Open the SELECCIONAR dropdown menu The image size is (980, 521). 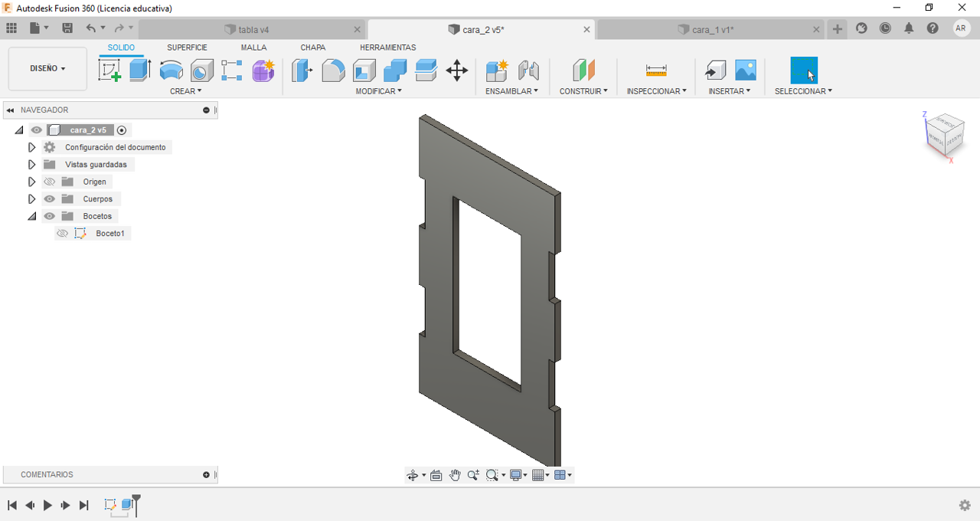[x=803, y=91]
